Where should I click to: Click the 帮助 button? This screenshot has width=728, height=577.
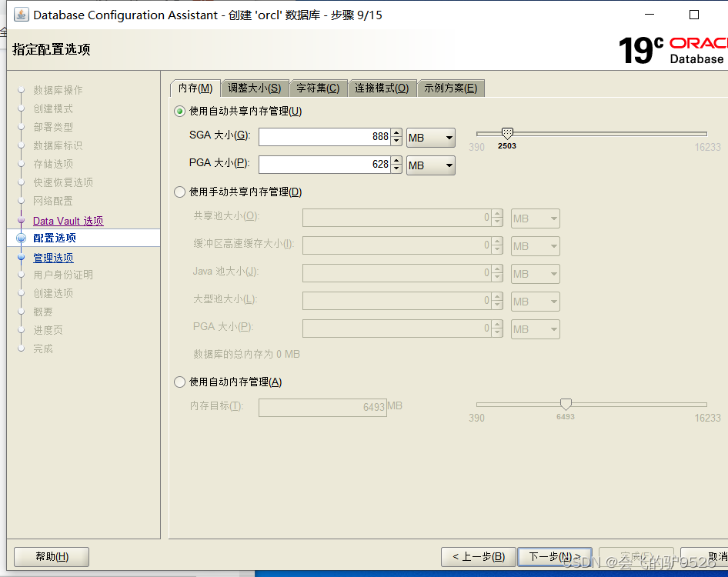point(51,556)
